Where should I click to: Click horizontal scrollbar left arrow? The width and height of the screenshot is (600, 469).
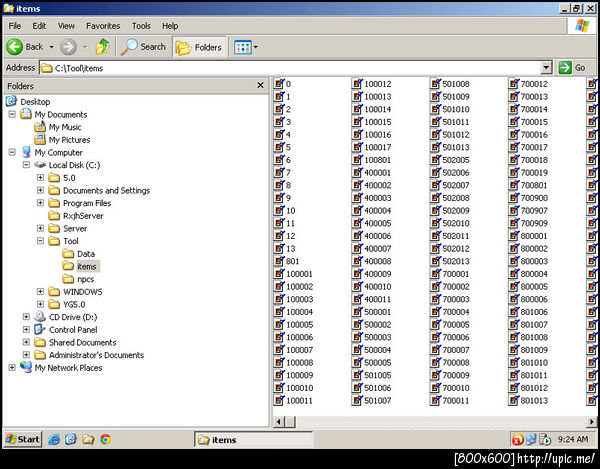[279, 422]
